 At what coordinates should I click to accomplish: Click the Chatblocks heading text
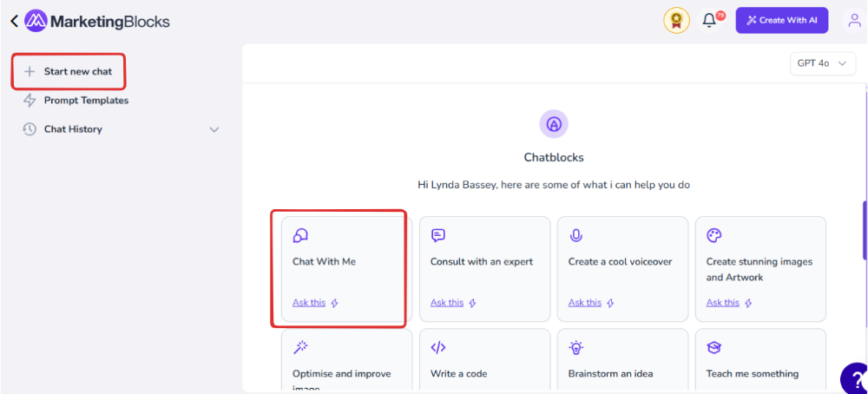tap(554, 158)
